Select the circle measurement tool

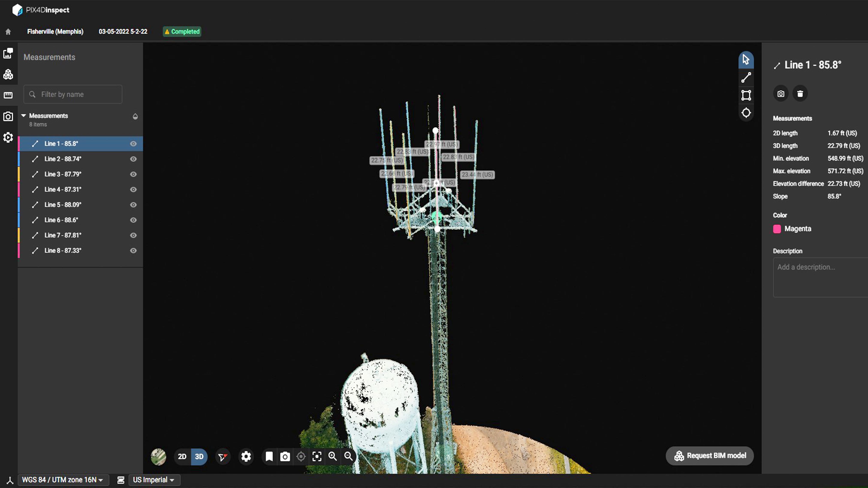[746, 113]
